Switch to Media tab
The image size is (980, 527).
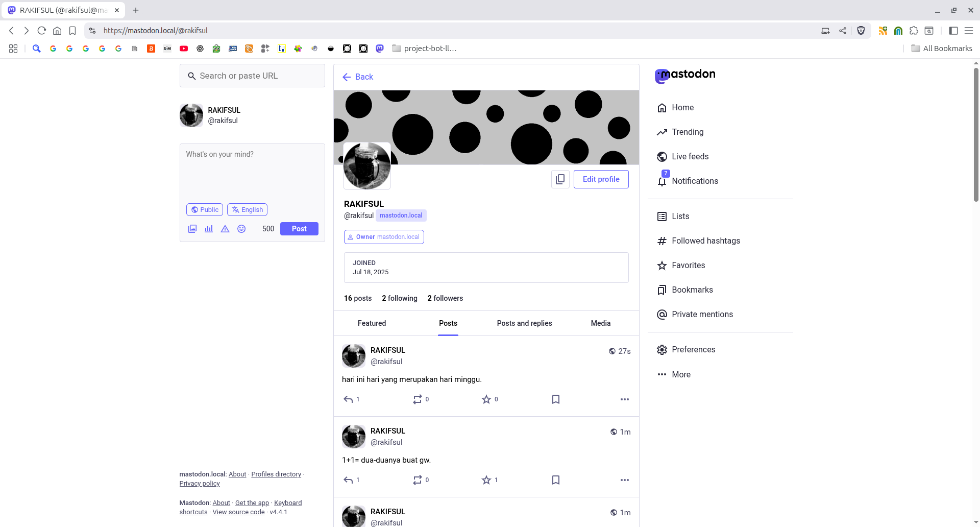coord(601,323)
